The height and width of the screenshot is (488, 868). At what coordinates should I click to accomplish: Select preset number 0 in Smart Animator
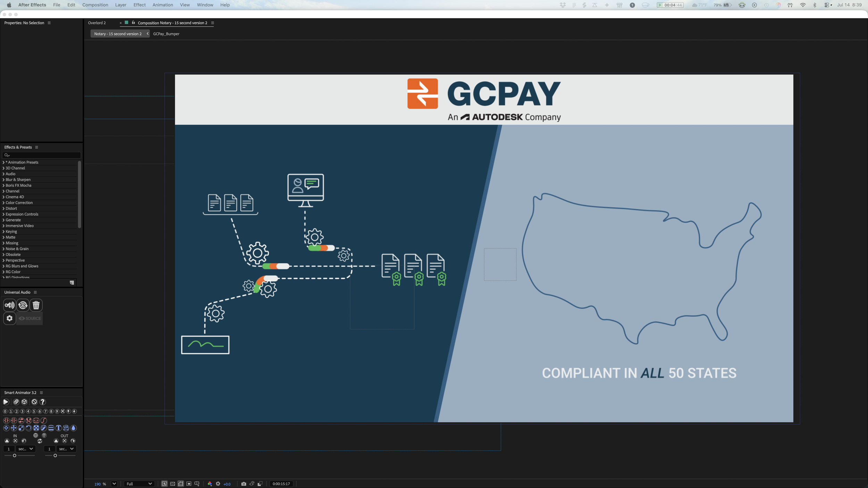pos(5,411)
